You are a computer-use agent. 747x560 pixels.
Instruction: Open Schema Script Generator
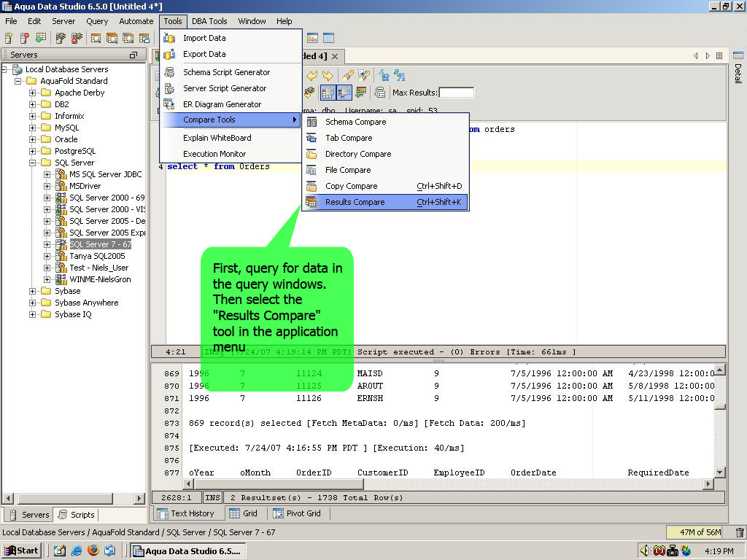click(x=231, y=72)
